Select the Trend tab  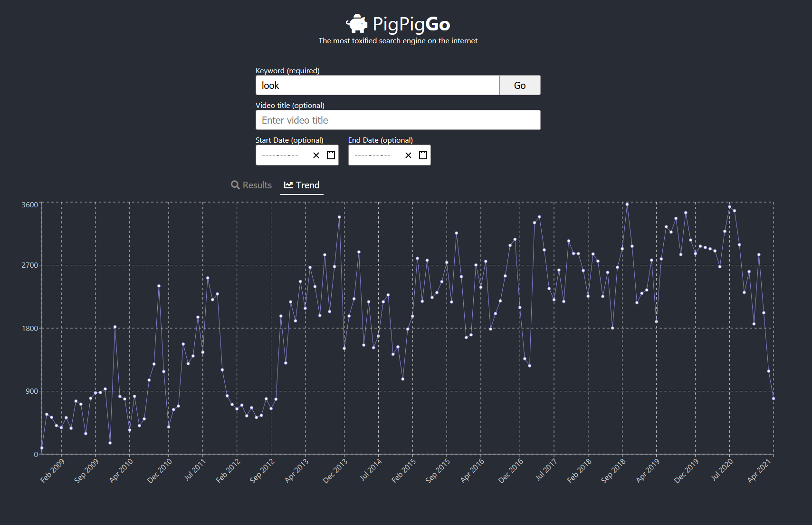coord(302,185)
